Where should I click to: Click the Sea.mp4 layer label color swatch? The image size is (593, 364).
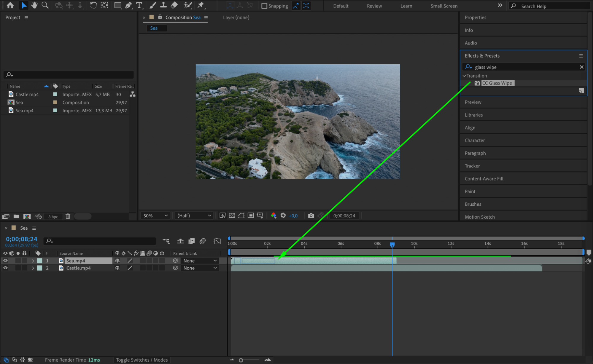point(39,261)
